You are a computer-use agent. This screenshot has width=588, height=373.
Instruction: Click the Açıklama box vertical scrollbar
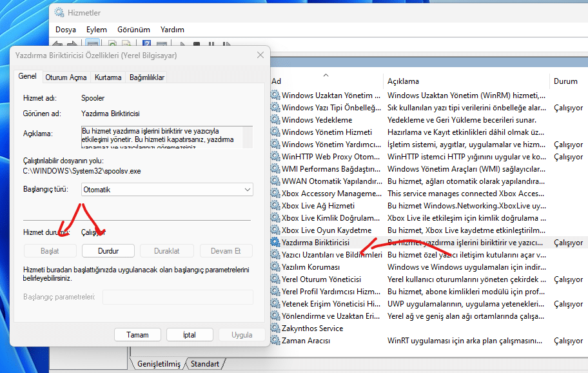pyautogui.click(x=248, y=137)
